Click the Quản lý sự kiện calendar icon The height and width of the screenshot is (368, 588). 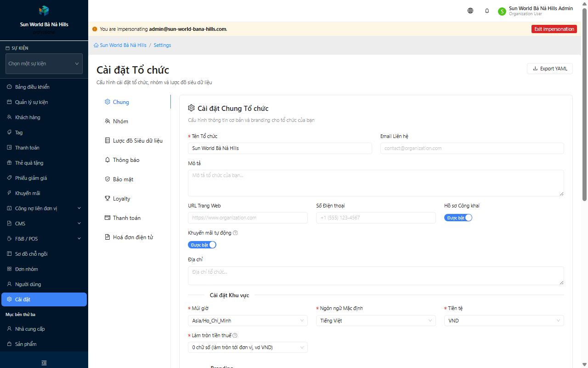pyautogui.click(x=9, y=102)
